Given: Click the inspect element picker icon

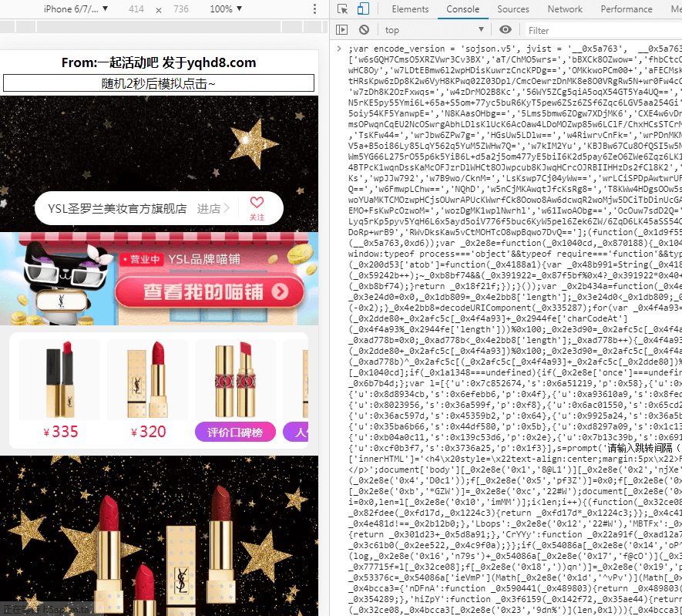Looking at the screenshot, I should pos(343,9).
